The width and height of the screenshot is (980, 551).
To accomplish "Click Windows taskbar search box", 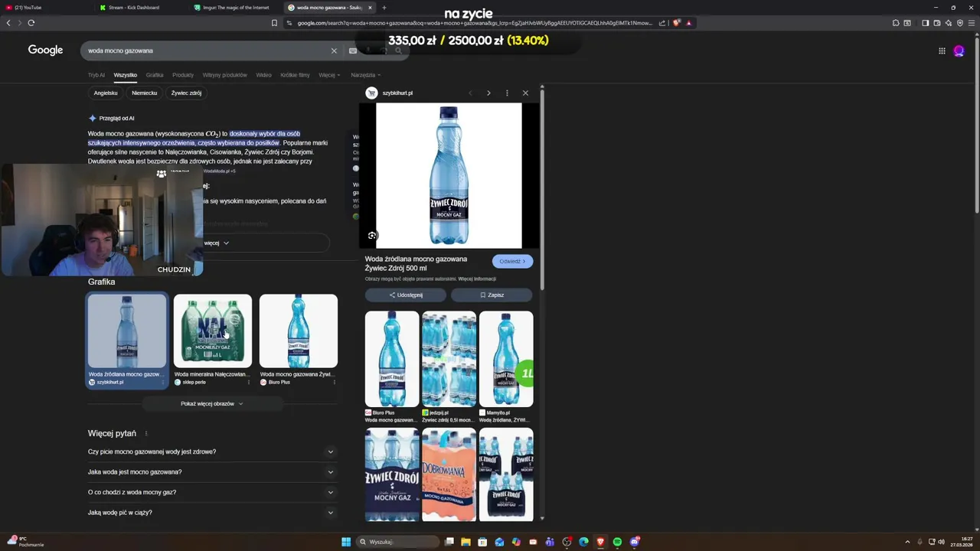I will (397, 542).
